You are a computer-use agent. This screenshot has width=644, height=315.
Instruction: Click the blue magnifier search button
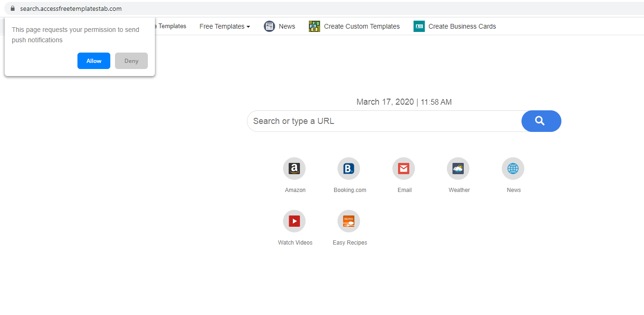click(541, 121)
